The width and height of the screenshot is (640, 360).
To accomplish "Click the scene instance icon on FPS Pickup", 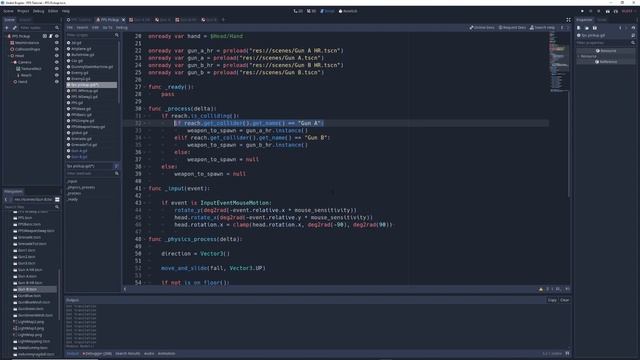I will tap(45, 36).
